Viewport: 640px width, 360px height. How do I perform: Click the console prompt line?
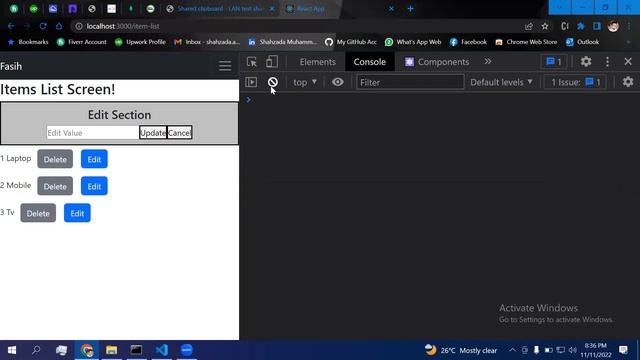pyautogui.click(x=439, y=100)
